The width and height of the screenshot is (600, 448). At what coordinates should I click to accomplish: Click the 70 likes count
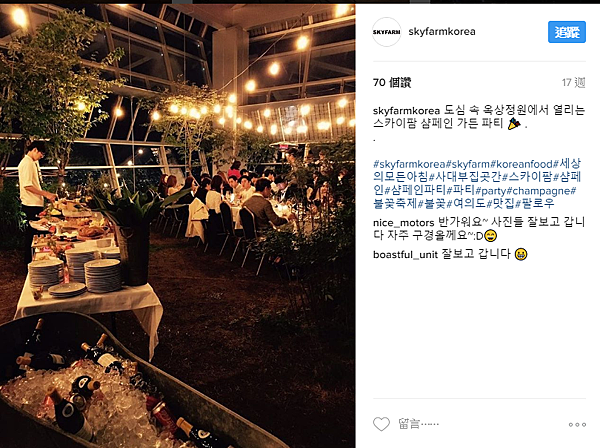pyautogui.click(x=392, y=82)
